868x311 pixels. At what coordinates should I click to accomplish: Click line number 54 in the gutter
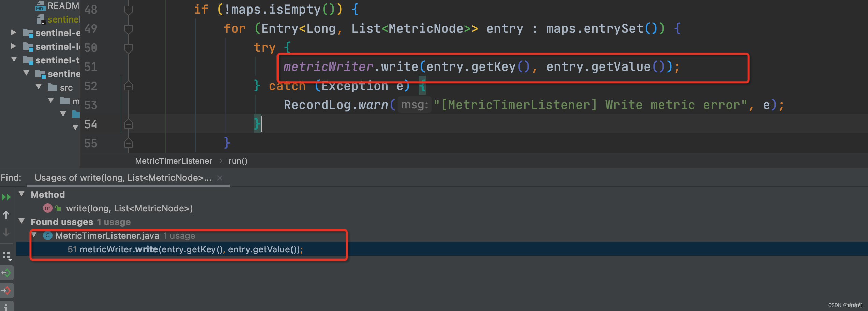(91, 124)
